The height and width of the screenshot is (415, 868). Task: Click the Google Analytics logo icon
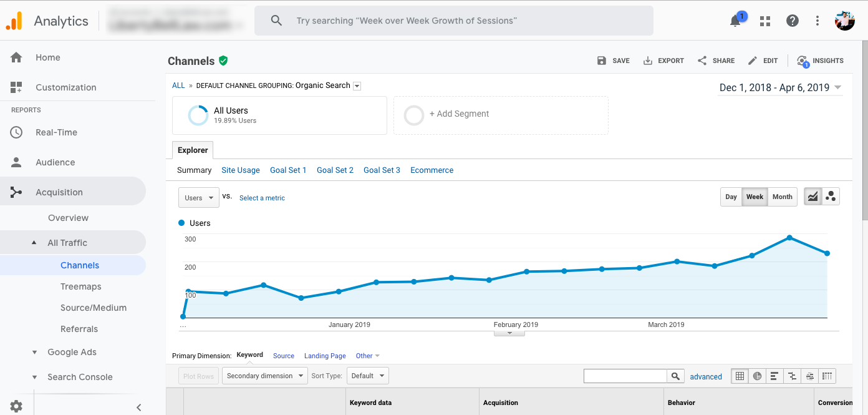pos(14,21)
